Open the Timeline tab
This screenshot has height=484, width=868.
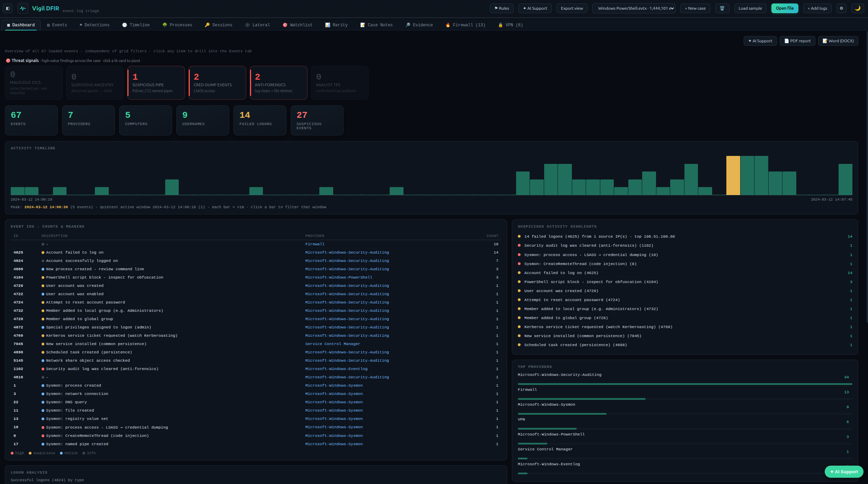(x=136, y=25)
